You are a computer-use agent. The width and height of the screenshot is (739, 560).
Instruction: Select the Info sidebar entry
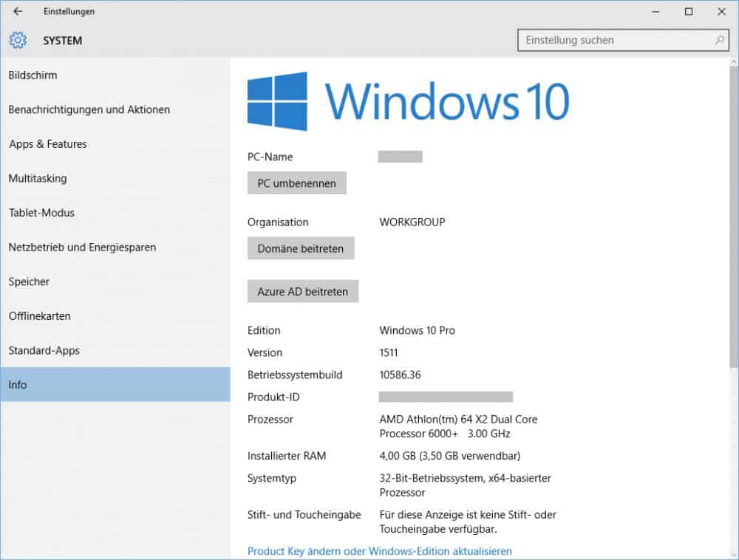tap(115, 385)
